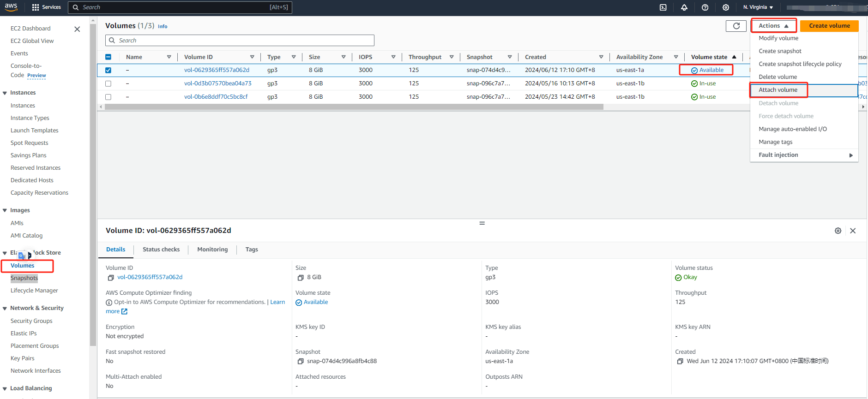
Task: Copy the Size value 8 GiB
Action: [x=301, y=278]
